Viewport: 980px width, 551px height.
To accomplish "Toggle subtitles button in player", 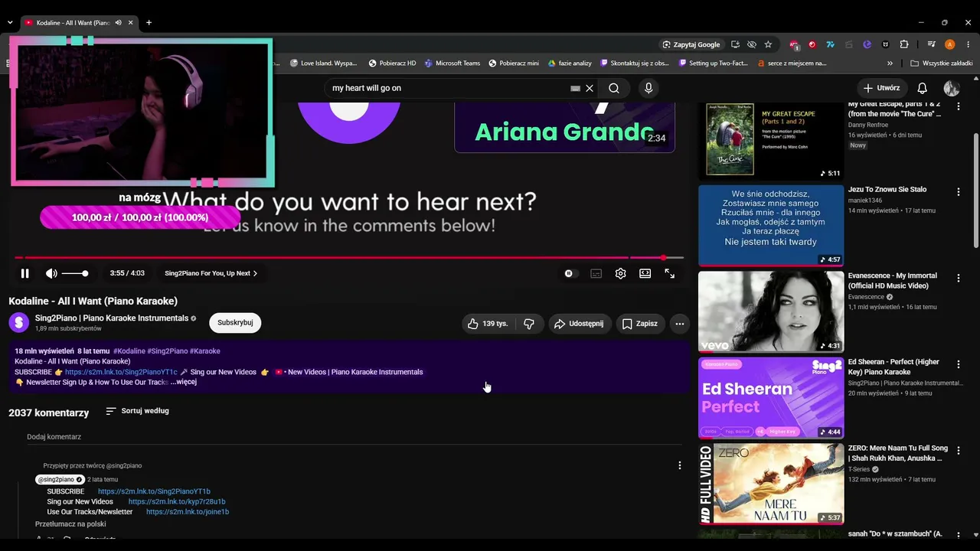I will point(596,273).
